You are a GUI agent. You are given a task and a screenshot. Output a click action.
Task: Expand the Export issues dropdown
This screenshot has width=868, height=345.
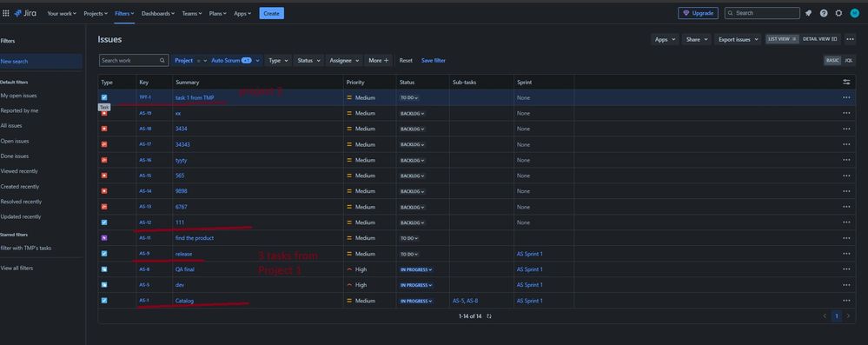738,39
